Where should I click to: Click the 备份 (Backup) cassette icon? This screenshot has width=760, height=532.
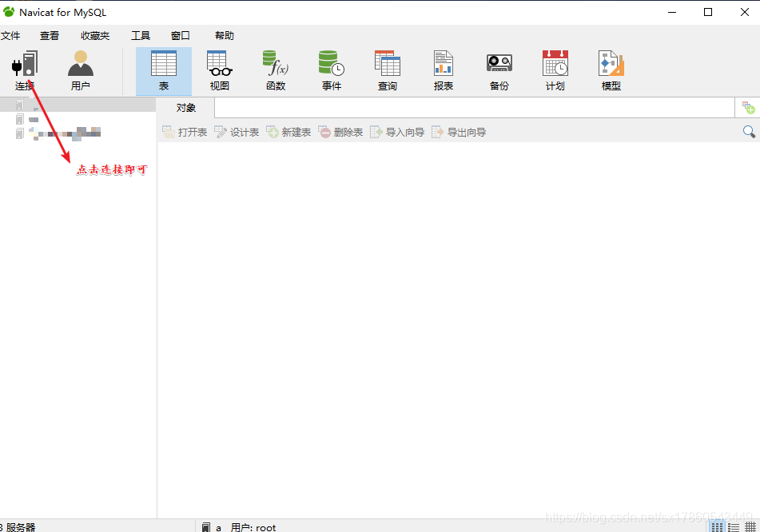click(499, 70)
